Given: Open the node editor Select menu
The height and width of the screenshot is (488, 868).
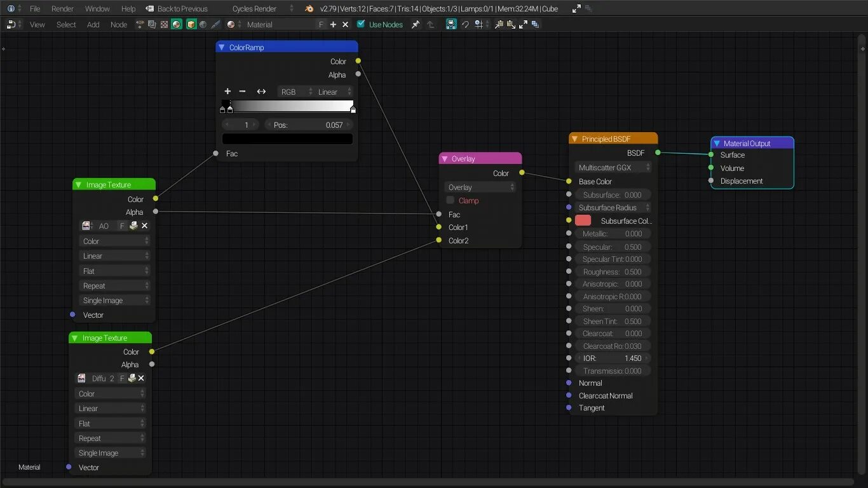Looking at the screenshot, I should (66, 25).
